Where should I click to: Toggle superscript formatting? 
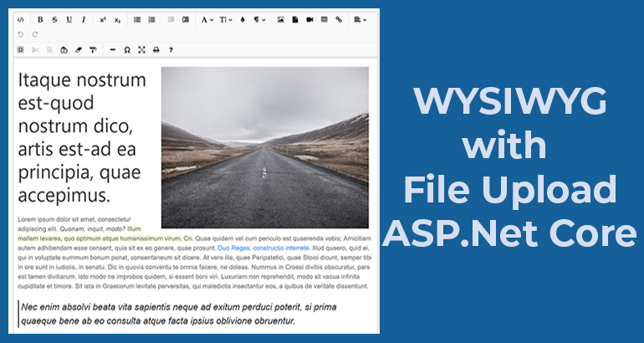(103, 20)
